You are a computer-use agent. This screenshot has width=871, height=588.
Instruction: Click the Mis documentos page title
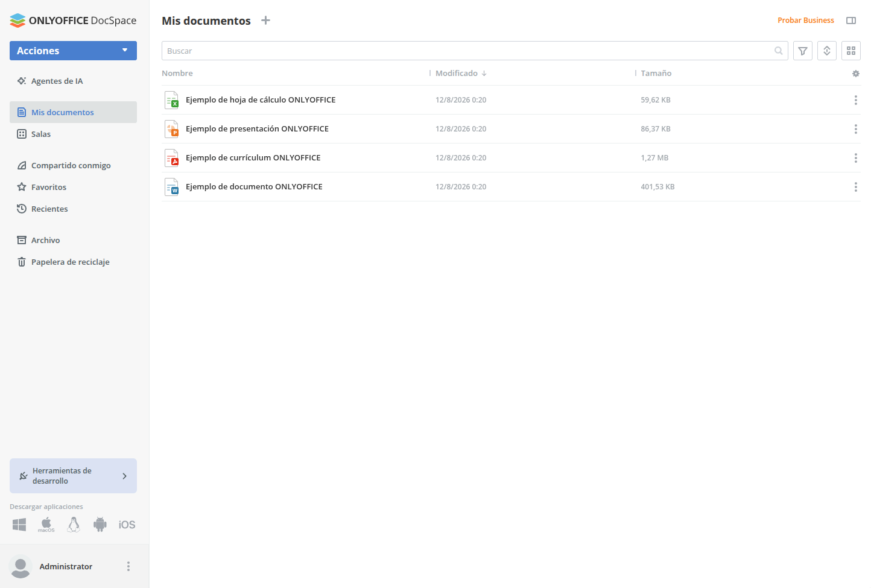pyautogui.click(x=206, y=21)
